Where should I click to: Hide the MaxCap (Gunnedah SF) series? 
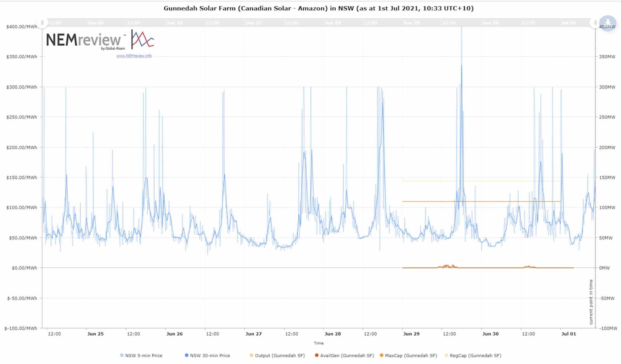pos(411,356)
